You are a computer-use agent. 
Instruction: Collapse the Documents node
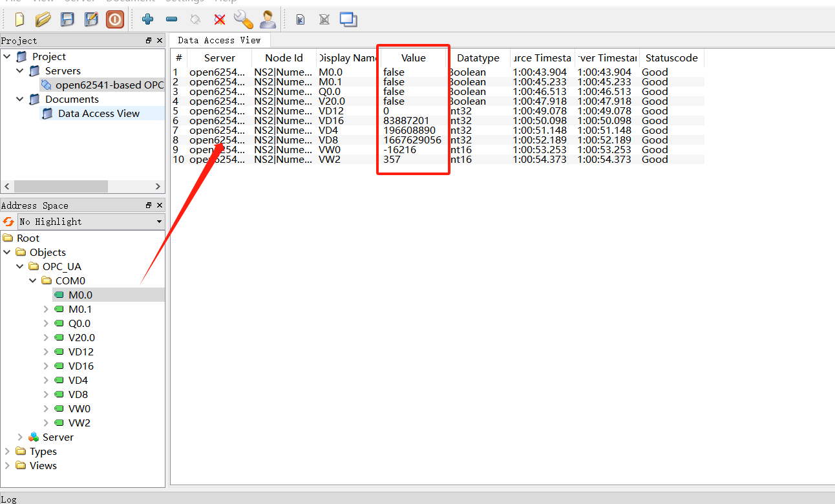(19, 100)
